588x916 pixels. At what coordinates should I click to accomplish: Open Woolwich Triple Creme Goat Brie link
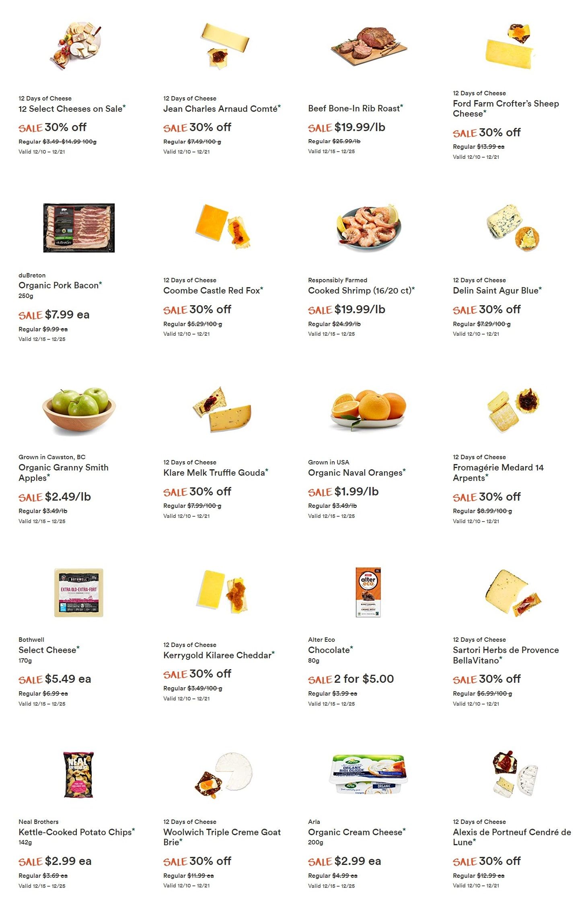coord(222,837)
